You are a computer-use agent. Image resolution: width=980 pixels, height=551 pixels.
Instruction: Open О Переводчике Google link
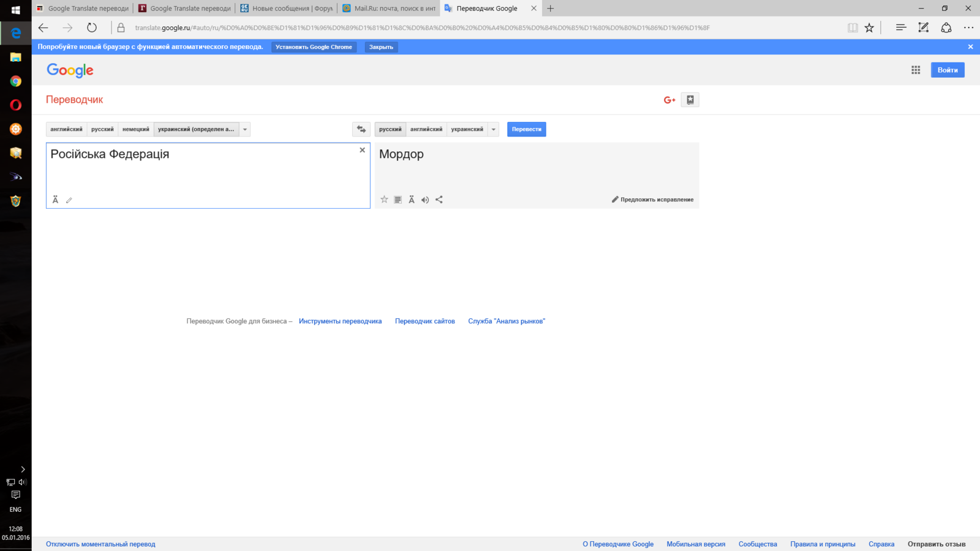(618, 544)
